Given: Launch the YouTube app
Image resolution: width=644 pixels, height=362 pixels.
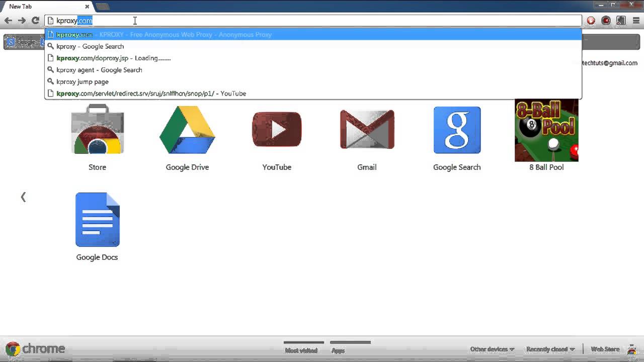Looking at the screenshot, I should tap(277, 129).
